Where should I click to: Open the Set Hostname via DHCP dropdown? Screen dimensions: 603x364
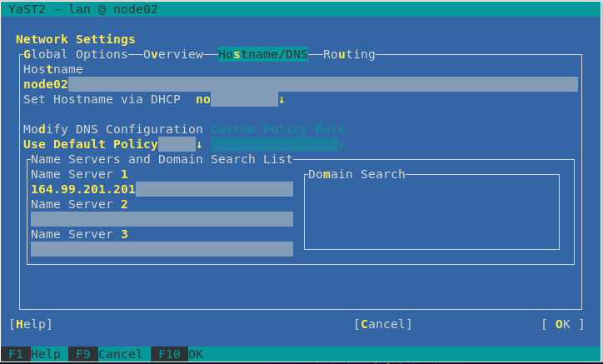[x=241, y=99]
